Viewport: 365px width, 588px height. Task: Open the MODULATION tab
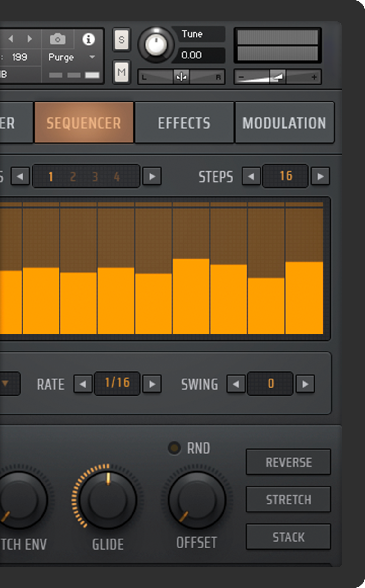(x=284, y=123)
